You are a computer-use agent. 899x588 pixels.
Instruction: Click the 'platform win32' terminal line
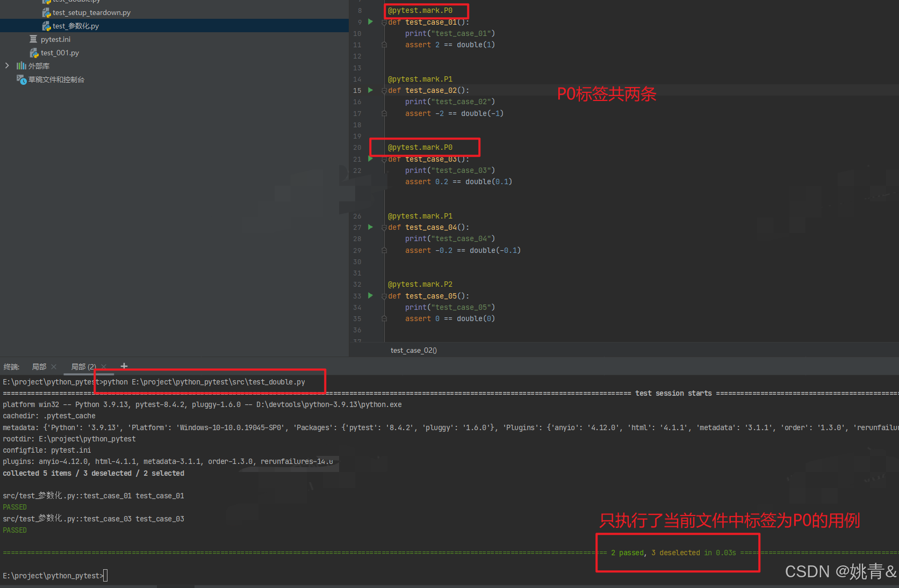pos(202,404)
